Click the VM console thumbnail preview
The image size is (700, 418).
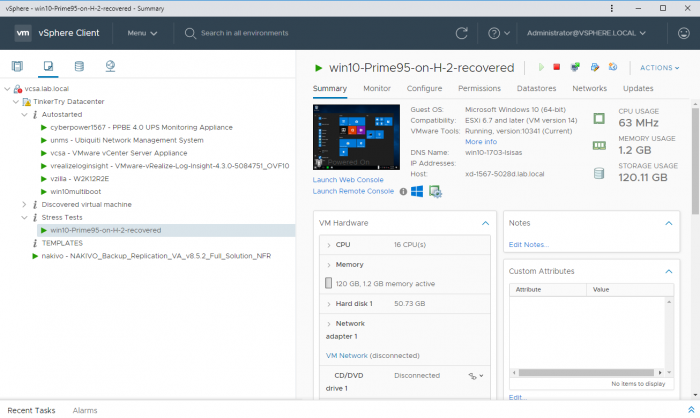coord(356,137)
